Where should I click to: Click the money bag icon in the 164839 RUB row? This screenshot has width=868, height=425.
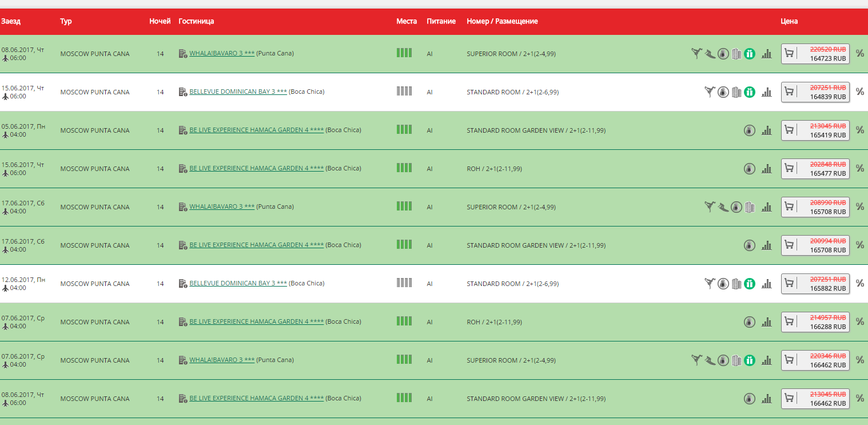(723, 92)
